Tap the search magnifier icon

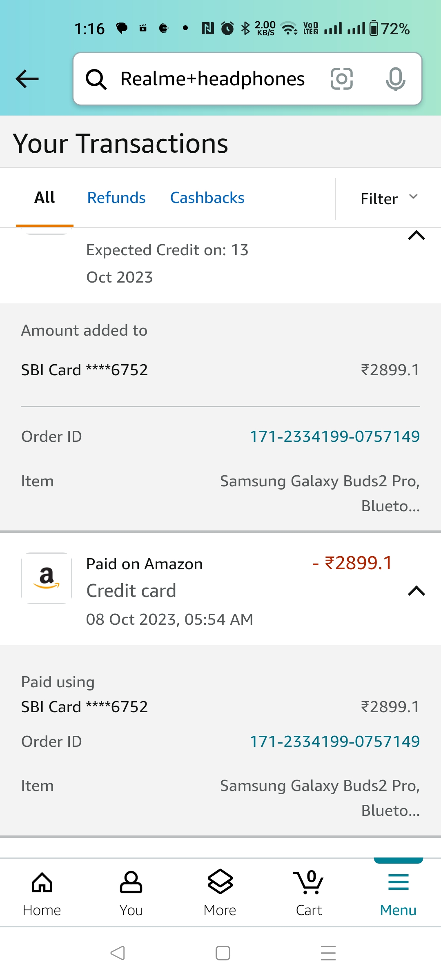click(96, 79)
